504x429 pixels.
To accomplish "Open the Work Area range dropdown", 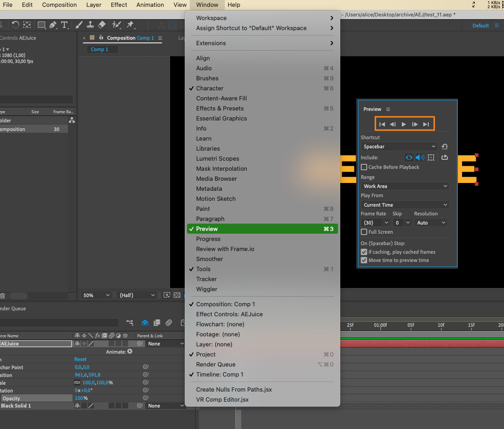I will click(x=405, y=186).
